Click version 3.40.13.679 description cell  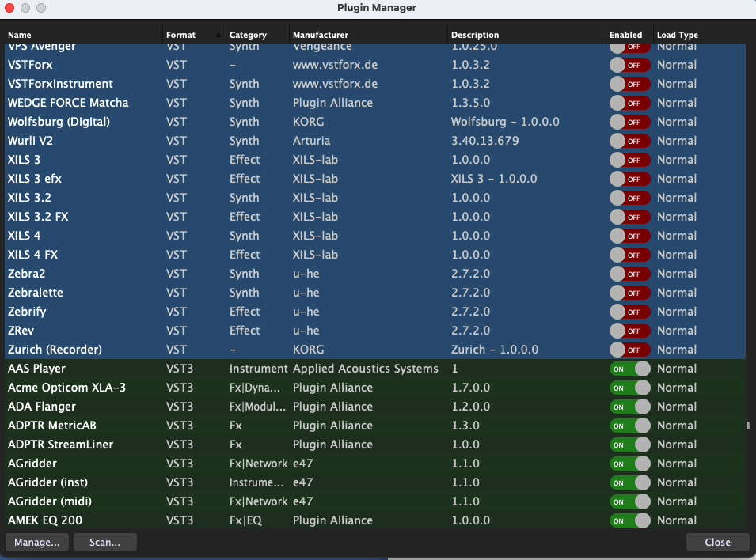point(485,142)
